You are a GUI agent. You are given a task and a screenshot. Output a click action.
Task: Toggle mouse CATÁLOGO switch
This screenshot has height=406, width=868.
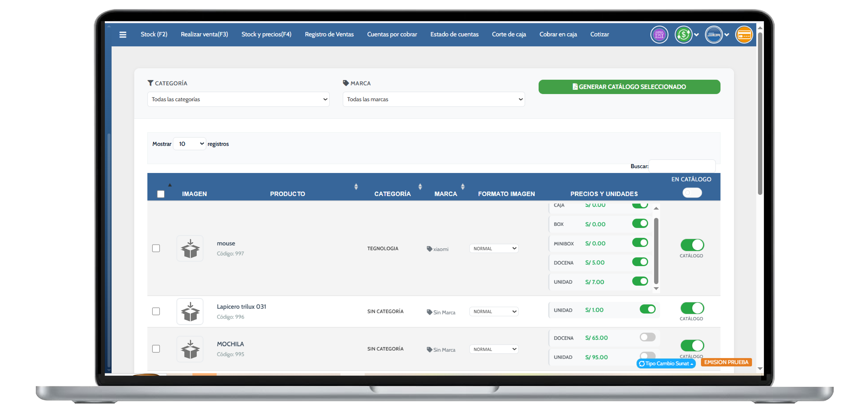pyautogui.click(x=692, y=245)
